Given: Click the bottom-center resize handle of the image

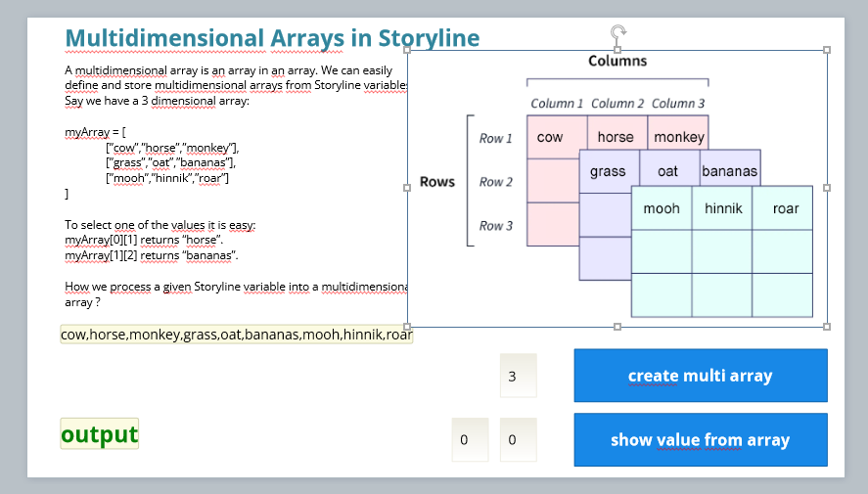Looking at the screenshot, I should click(617, 326).
